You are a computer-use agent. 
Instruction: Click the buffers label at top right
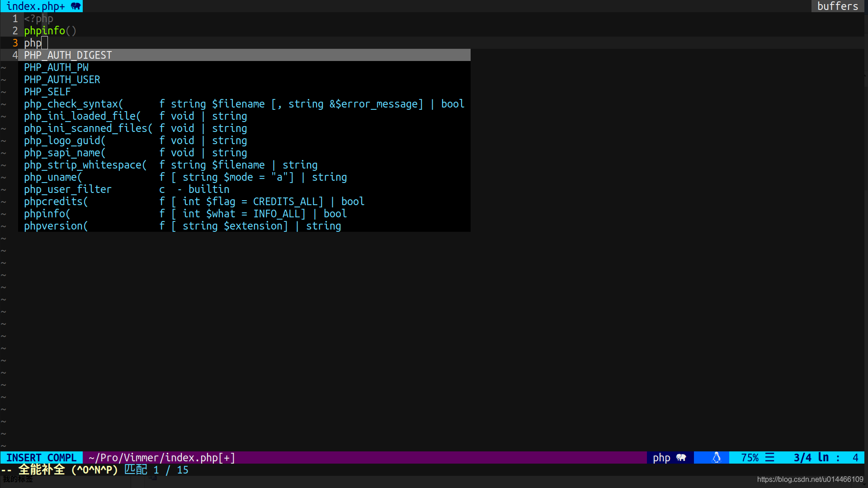(837, 6)
